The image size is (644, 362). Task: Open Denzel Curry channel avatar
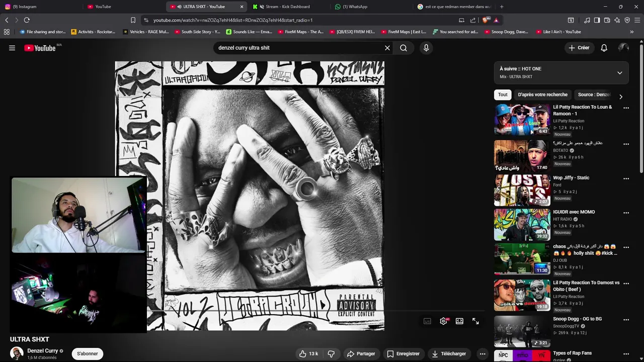coord(17,353)
